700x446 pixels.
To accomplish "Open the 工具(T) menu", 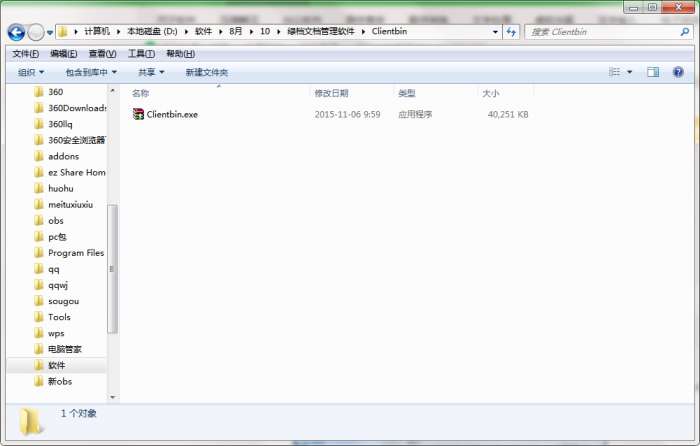I will click(x=141, y=54).
